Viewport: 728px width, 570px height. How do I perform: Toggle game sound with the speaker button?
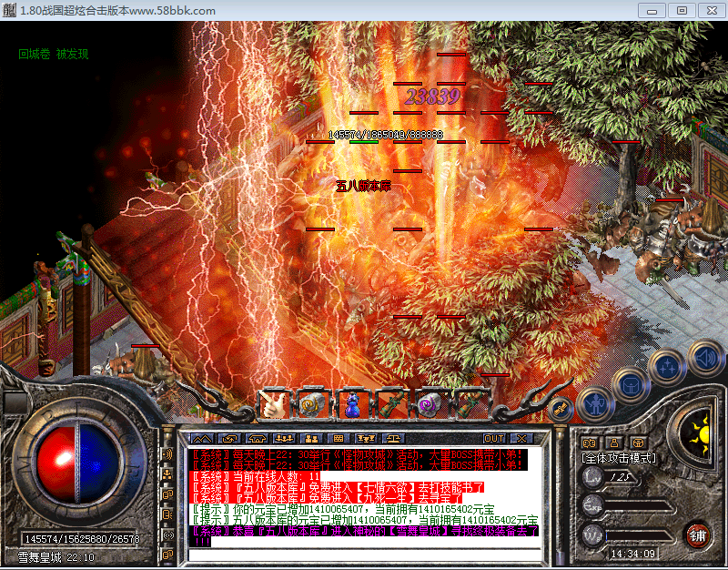(x=704, y=357)
